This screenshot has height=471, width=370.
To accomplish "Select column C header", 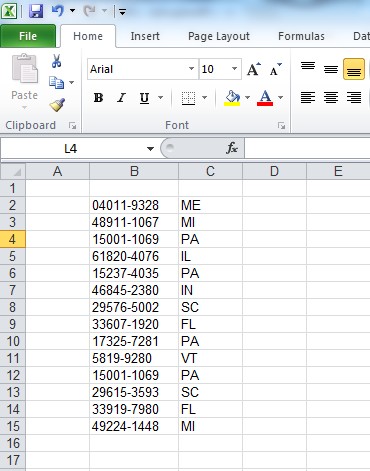I will (x=210, y=171).
